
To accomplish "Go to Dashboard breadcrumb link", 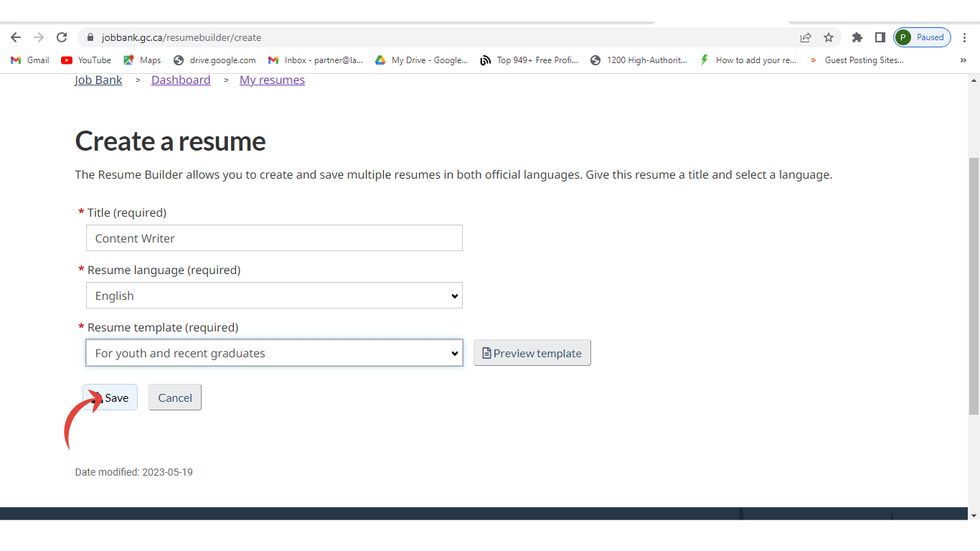I will point(181,80).
